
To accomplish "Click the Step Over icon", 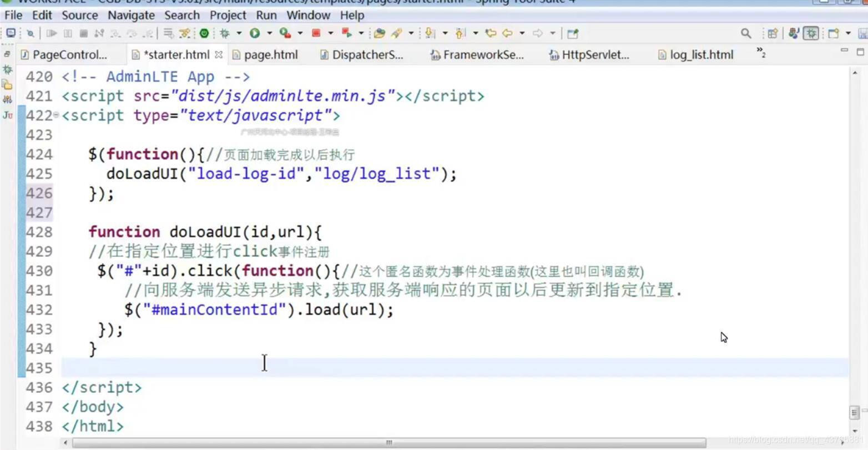I will 132,33.
